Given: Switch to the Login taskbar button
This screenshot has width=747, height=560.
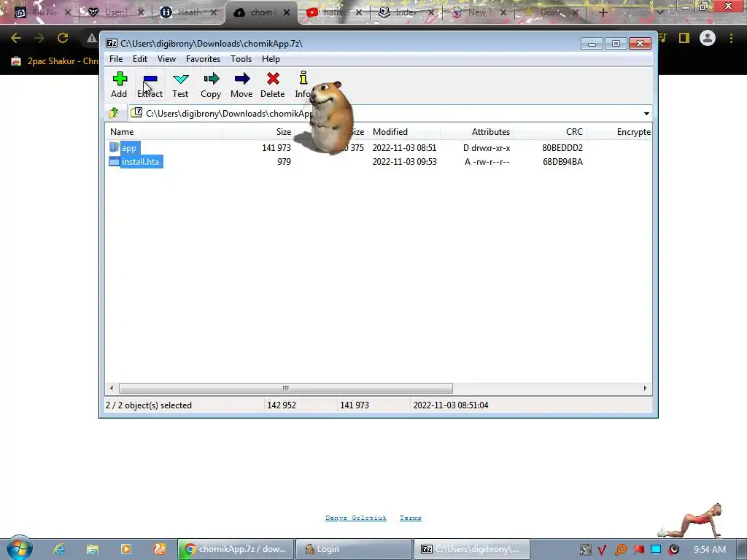Looking at the screenshot, I should coord(354,549).
